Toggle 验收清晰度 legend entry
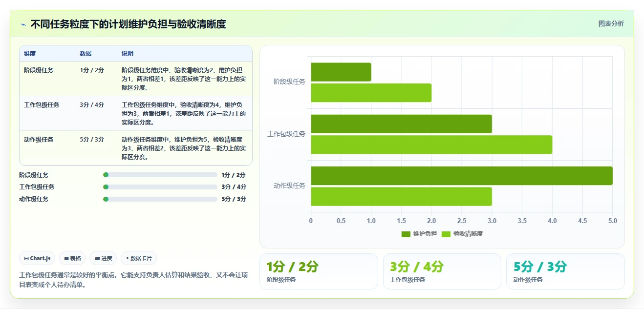Screen dimensions: 644x309 click(x=462, y=234)
